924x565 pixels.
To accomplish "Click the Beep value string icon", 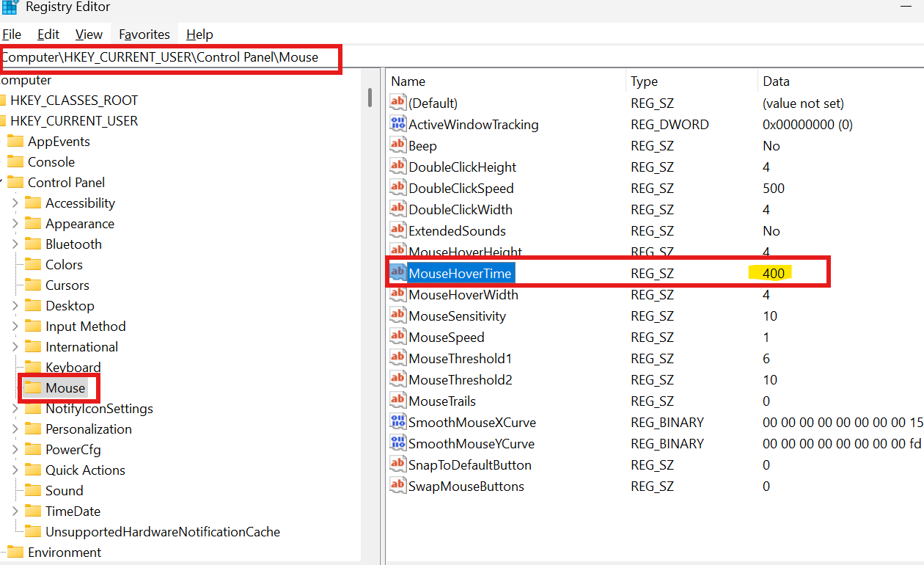I will pyautogui.click(x=398, y=145).
